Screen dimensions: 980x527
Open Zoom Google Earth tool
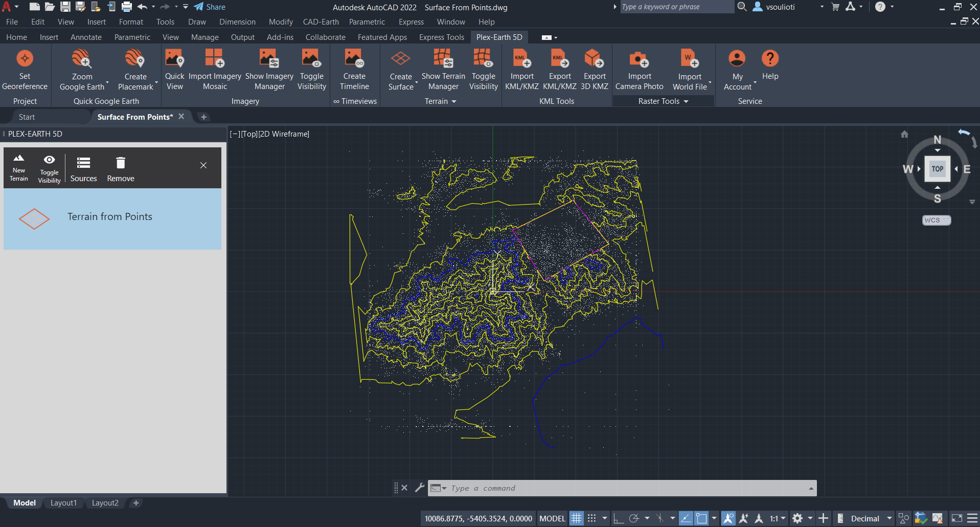coord(82,70)
